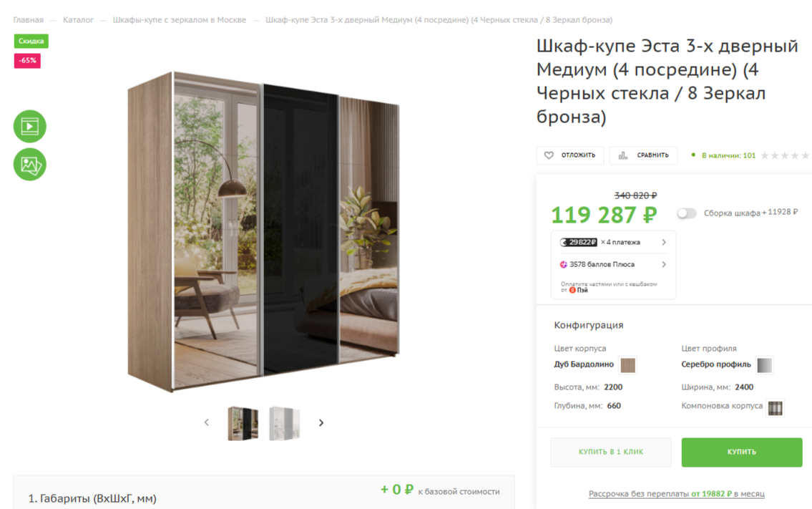Image resolution: width=812 pixels, height=509 pixels.
Task: Go to the Главная breadcrumb
Action: coord(29,20)
